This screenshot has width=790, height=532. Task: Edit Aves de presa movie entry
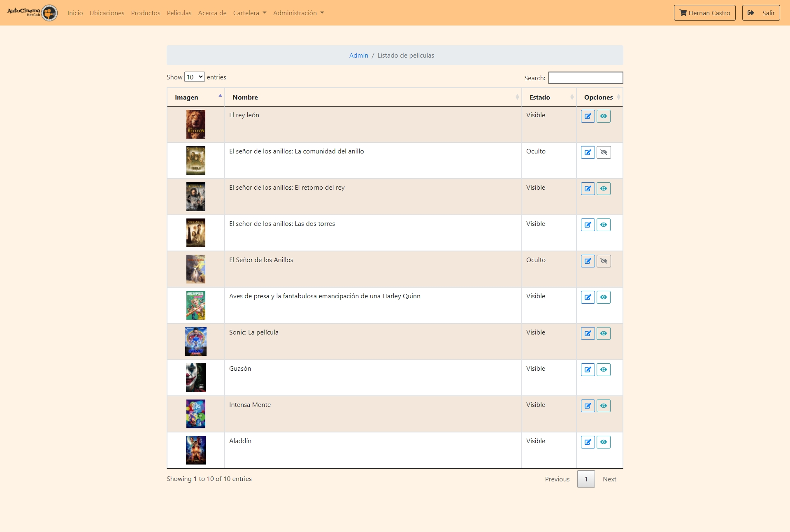click(x=588, y=297)
